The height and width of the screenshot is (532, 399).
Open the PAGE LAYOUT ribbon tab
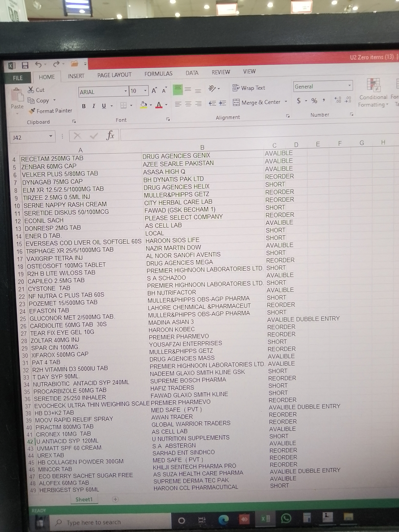coord(114,75)
